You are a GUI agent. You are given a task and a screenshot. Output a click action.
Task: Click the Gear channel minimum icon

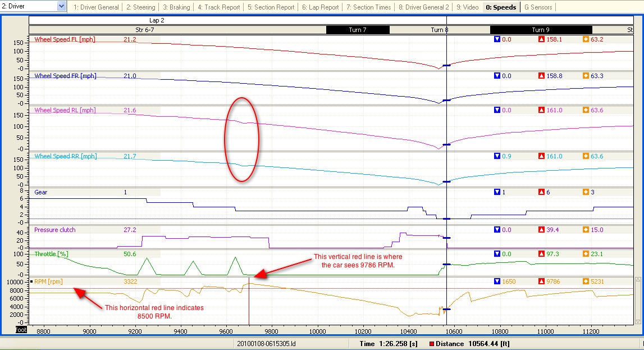tap(497, 192)
